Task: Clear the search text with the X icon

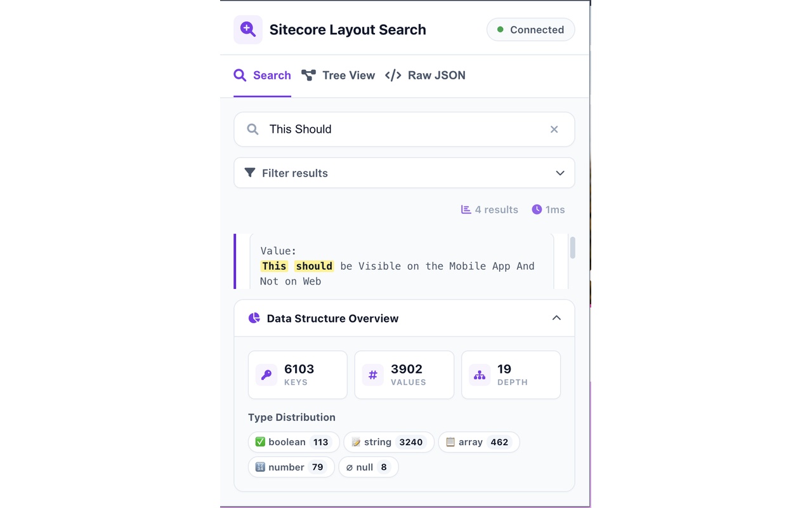Action: coord(554,130)
